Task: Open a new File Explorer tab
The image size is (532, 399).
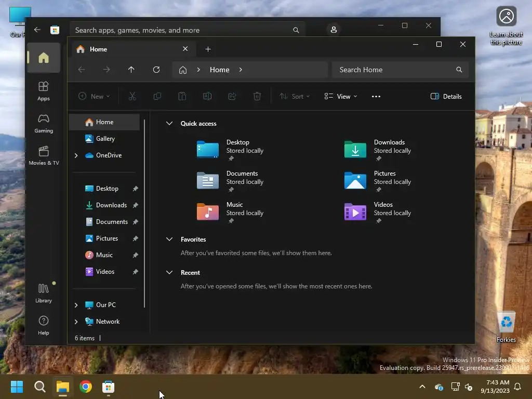Action: pyautogui.click(x=208, y=49)
